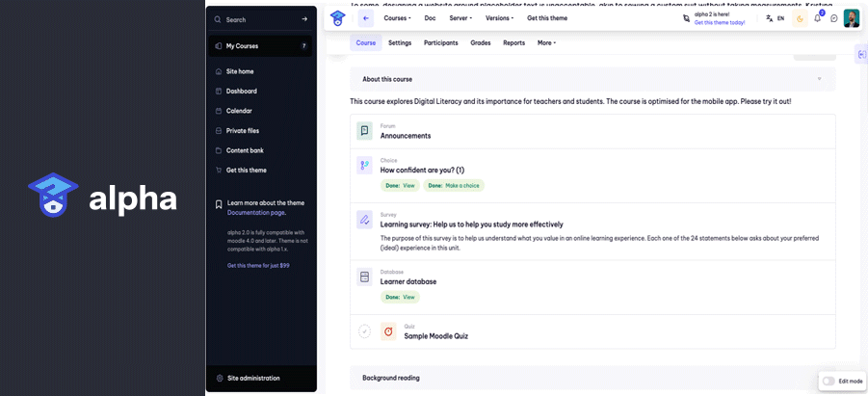Click Get this theme for just $99 link
868x396 pixels.
pos(258,265)
